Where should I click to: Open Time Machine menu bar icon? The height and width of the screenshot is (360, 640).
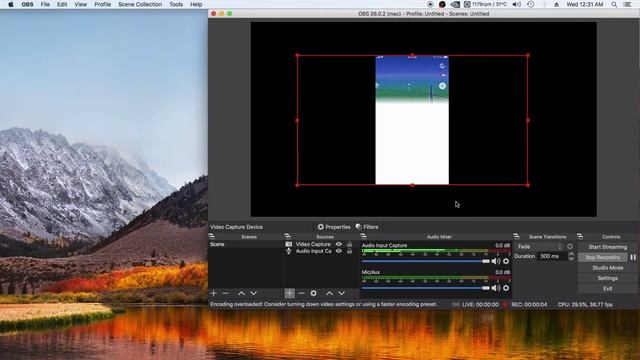point(531,4)
